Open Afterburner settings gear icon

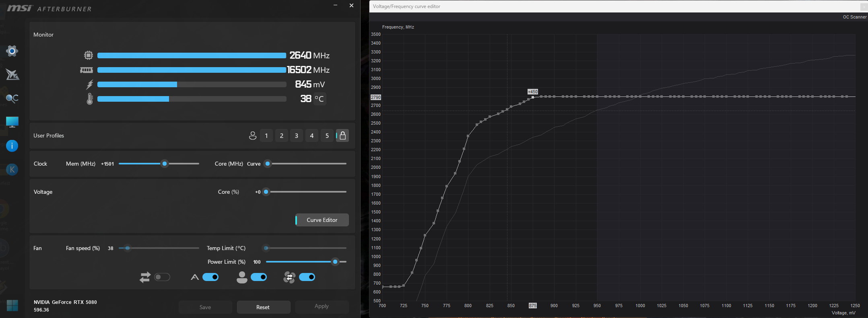pyautogui.click(x=12, y=51)
